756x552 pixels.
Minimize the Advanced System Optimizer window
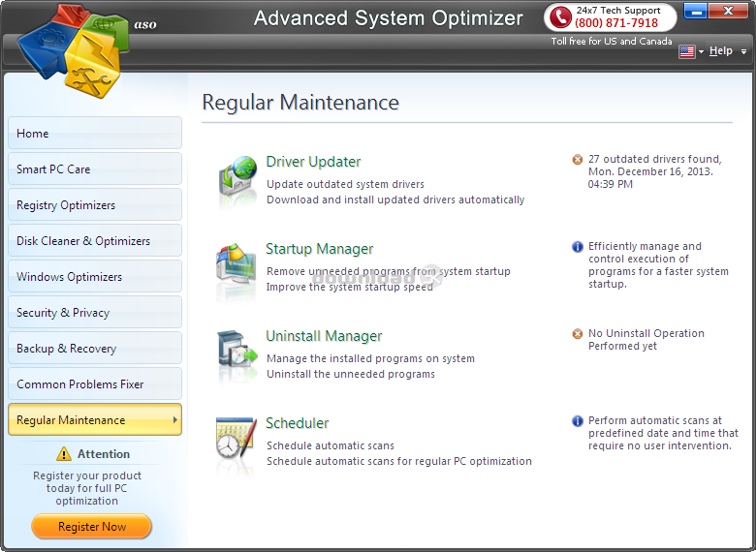[696, 11]
